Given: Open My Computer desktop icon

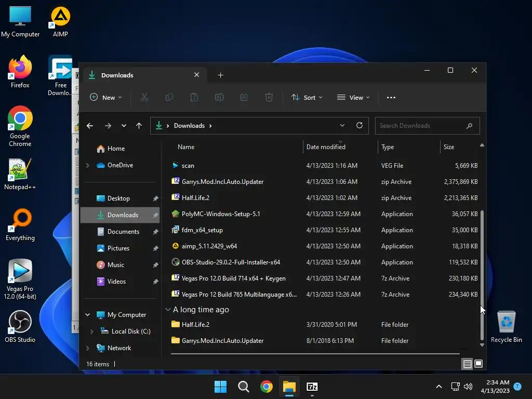Looking at the screenshot, I should (20, 22).
